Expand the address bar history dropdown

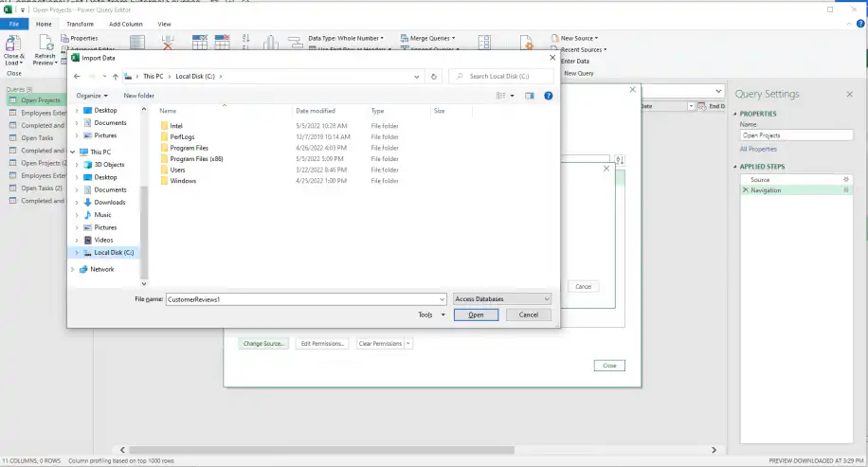coord(416,77)
